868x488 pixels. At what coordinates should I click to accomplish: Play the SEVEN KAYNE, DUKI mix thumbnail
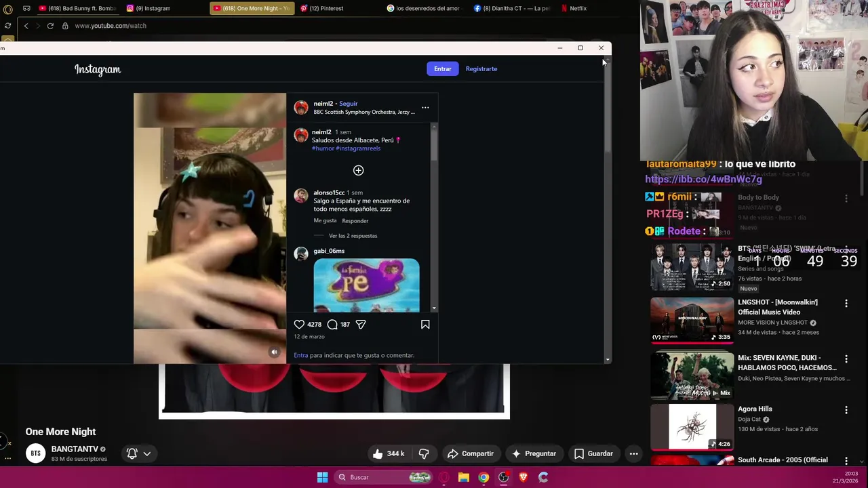[x=692, y=375]
